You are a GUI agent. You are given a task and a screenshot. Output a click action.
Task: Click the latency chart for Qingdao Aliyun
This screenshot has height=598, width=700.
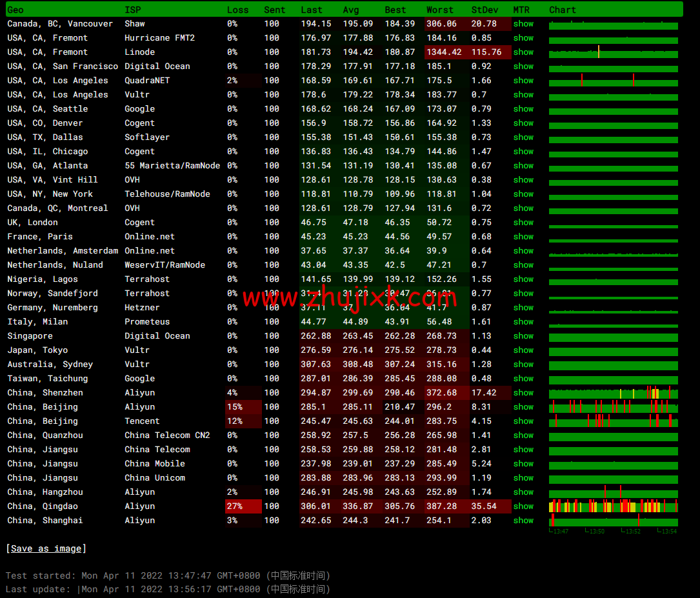click(x=613, y=506)
